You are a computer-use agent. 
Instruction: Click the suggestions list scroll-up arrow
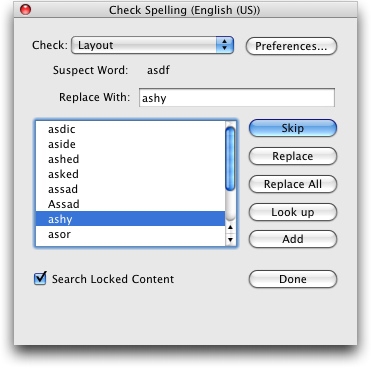230,227
